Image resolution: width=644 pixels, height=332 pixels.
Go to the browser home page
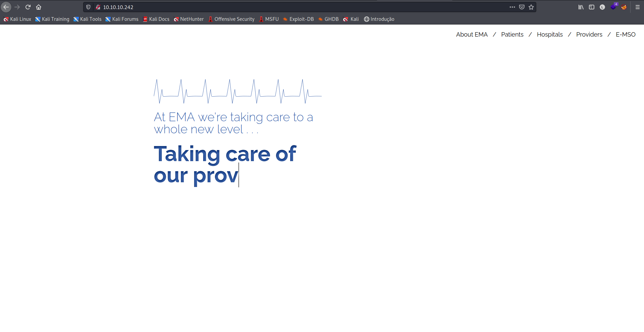click(39, 7)
